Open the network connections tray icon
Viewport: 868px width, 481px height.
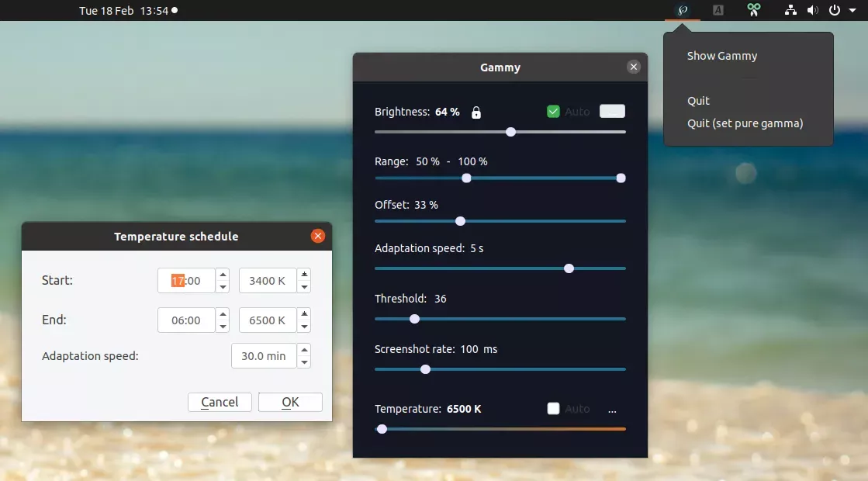pyautogui.click(x=790, y=10)
